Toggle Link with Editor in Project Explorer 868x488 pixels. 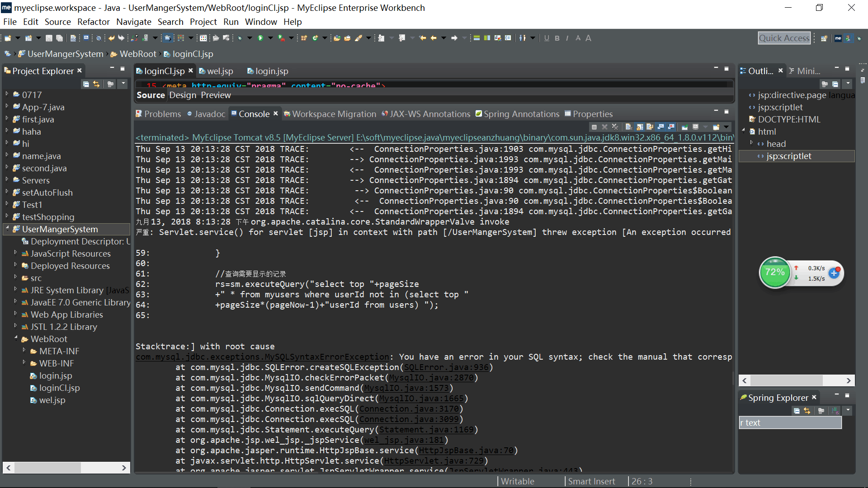pos(96,84)
